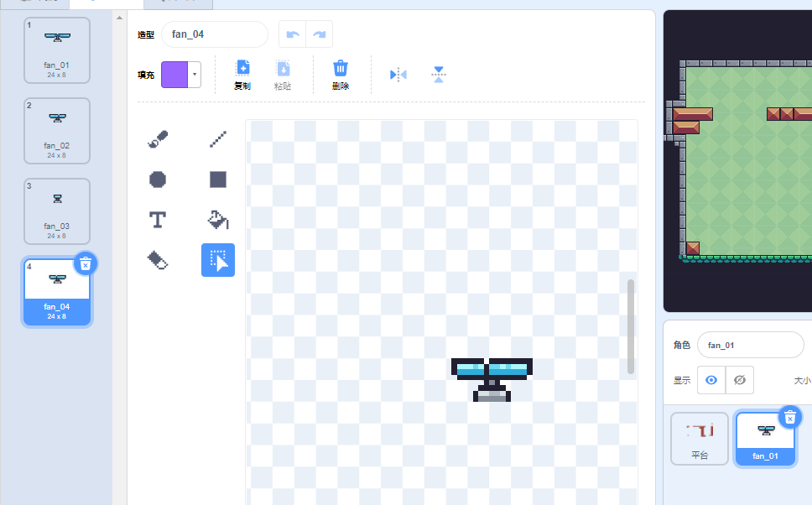Click the costume name field fan_04
812x505 pixels.
coord(214,34)
